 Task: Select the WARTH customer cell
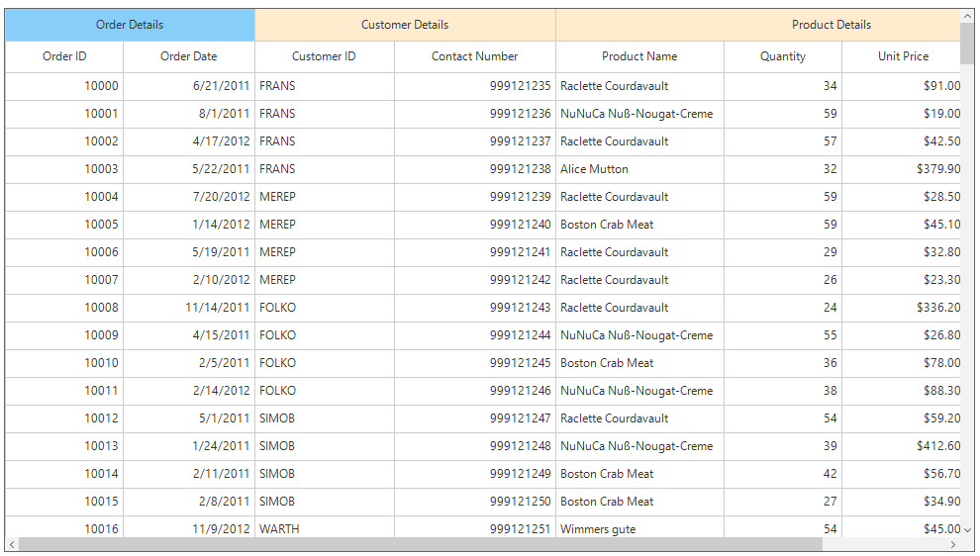click(x=325, y=528)
